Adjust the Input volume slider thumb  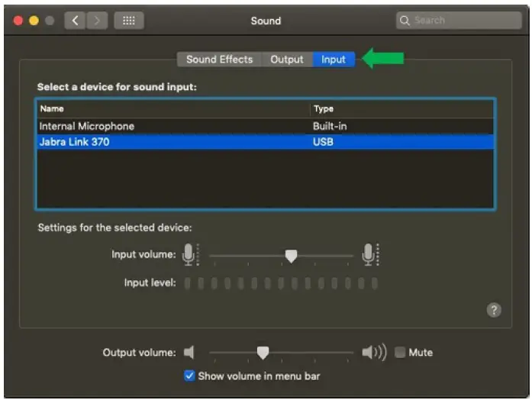click(291, 256)
